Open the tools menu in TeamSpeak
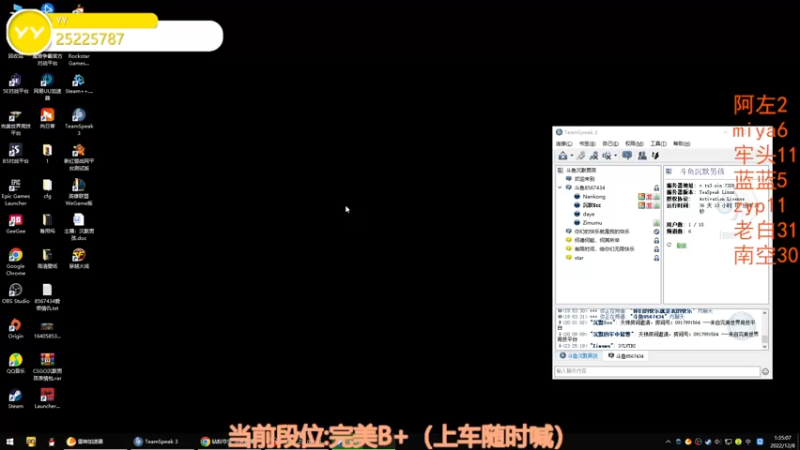This screenshot has width=800, height=450. [x=658, y=144]
